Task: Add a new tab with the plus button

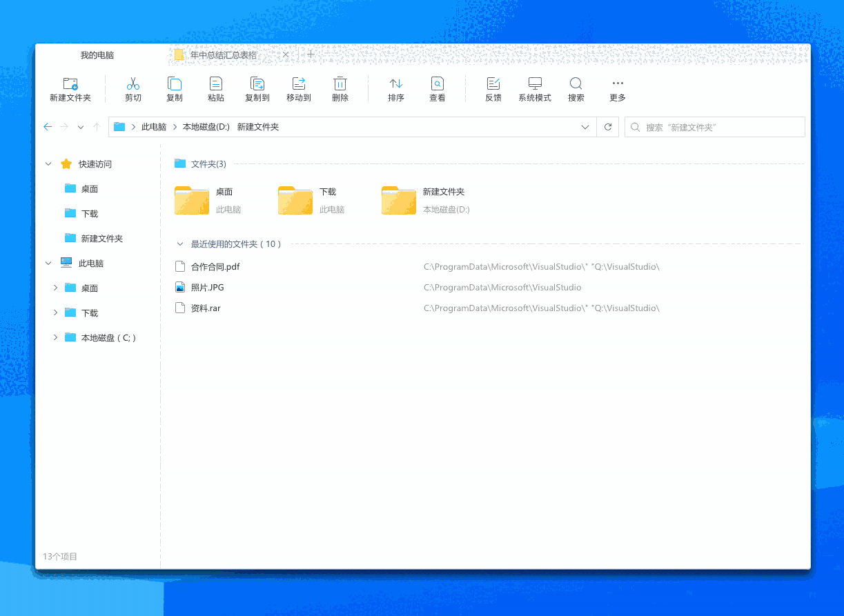Action: [311, 54]
